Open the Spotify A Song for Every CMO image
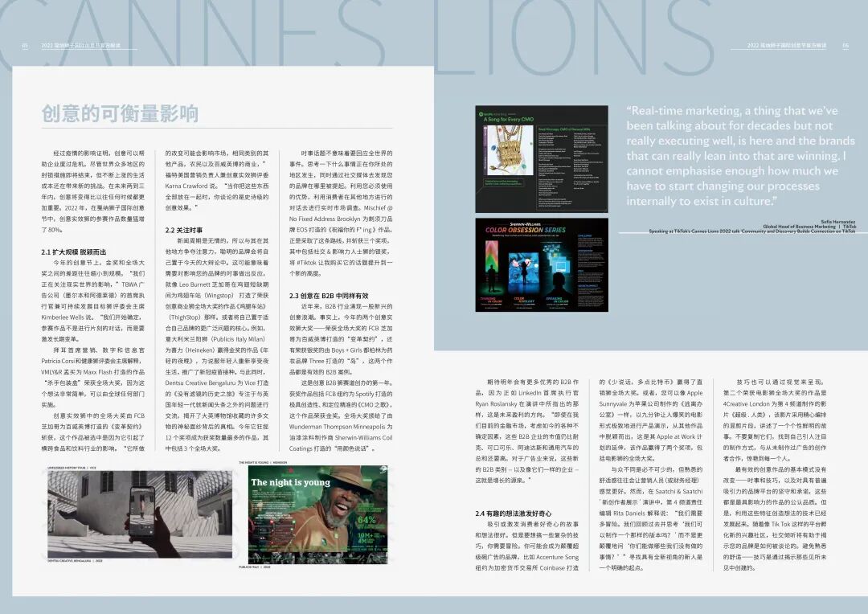Screen dimensions: 868x614 (x=542, y=159)
